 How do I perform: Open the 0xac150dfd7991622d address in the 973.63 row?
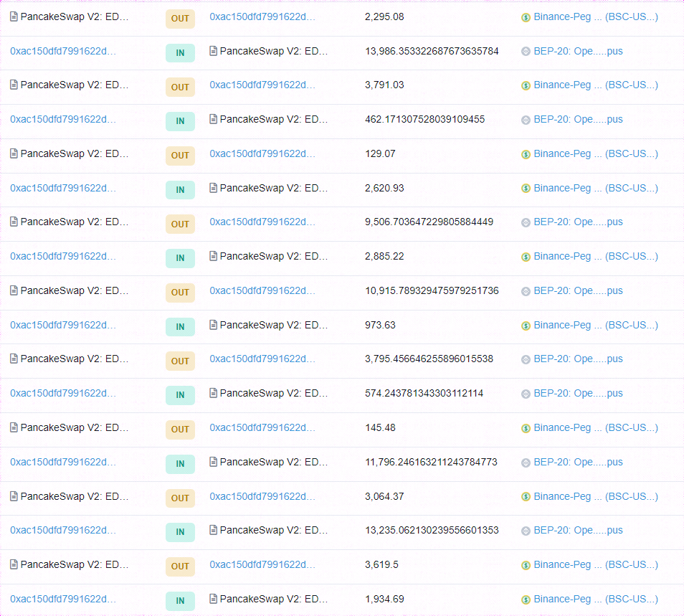(x=63, y=325)
